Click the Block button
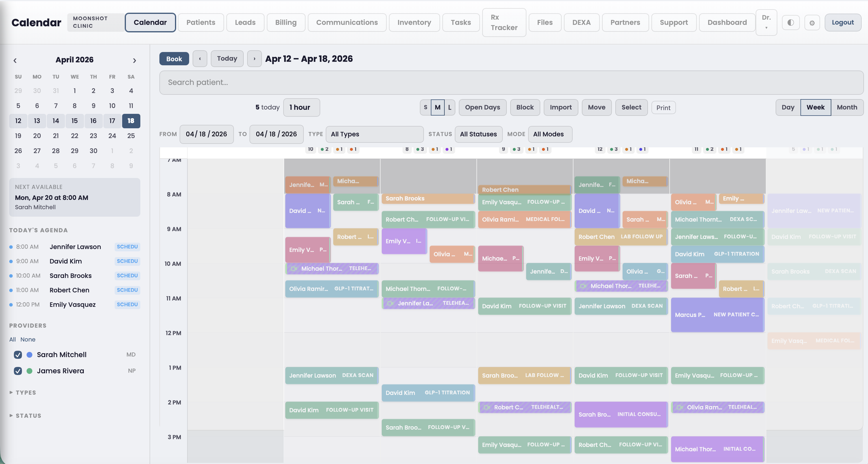868x464 pixels. click(525, 107)
